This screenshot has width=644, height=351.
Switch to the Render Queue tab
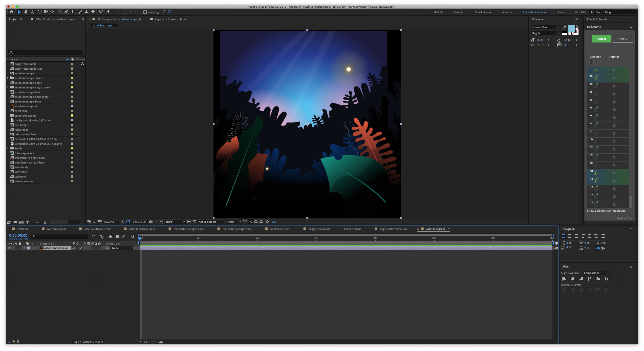click(352, 229)
